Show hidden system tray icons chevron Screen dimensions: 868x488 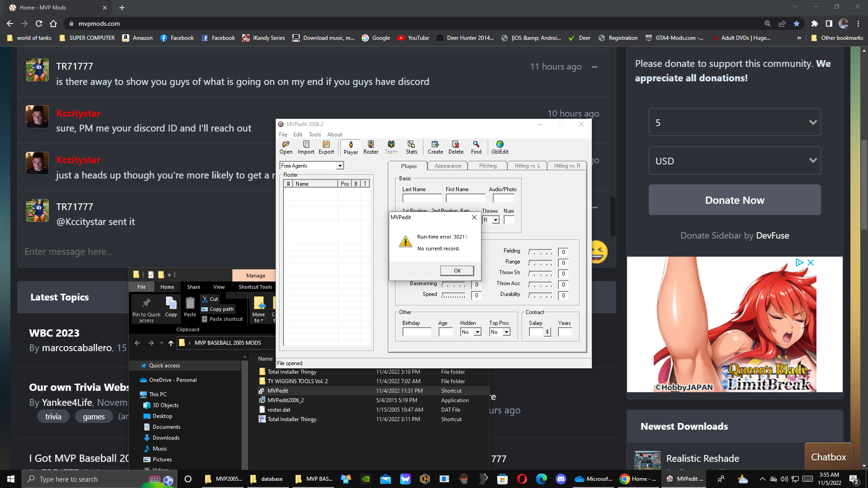point(762,479)
